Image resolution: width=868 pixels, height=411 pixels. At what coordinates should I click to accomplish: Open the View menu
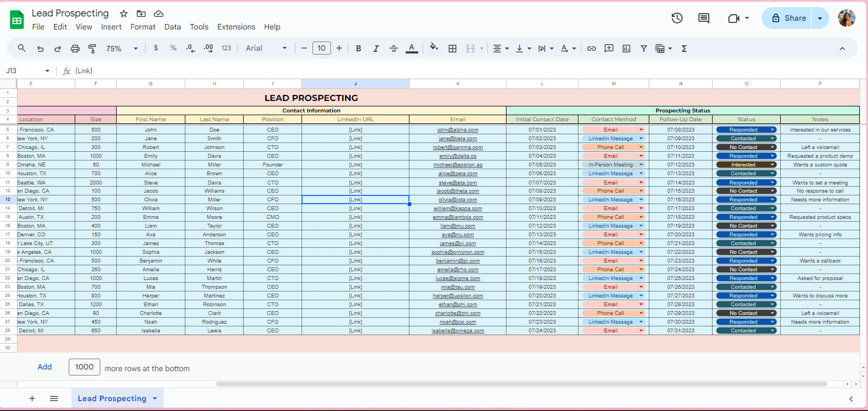[x=84, y=27]
